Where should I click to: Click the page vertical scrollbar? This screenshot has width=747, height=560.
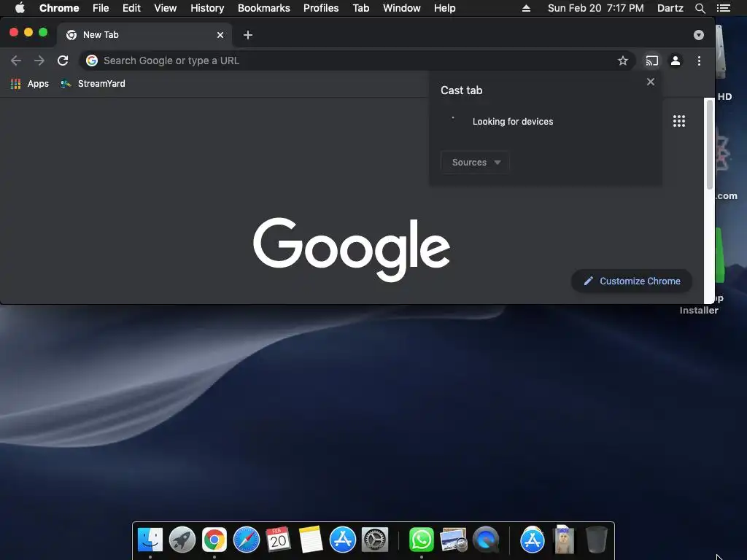(x=709, y=145)
